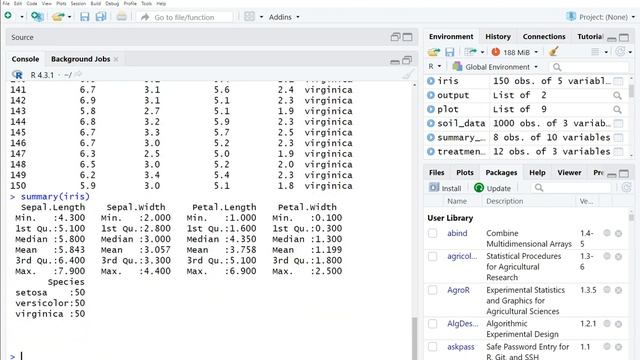Image resolution: width=640 pixels, height=360 pixels.
Task: Open the abind package help link
Action: (x=457, y=233)
